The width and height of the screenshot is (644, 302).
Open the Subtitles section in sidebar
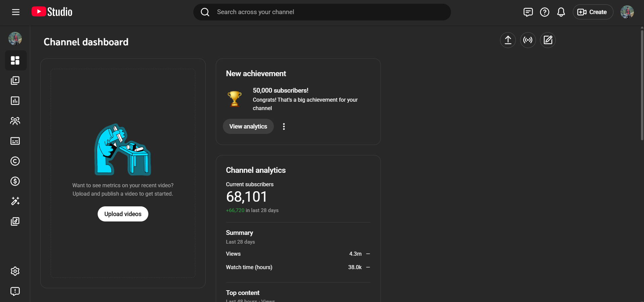point(15,141)
